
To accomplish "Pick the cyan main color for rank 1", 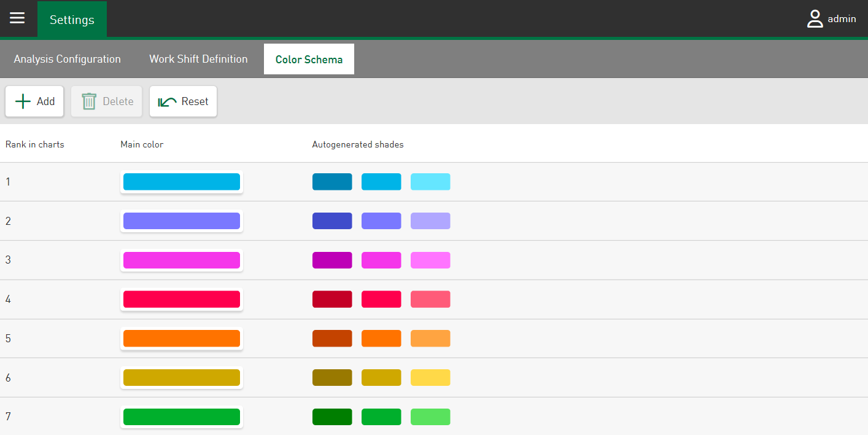I will 182,182.
